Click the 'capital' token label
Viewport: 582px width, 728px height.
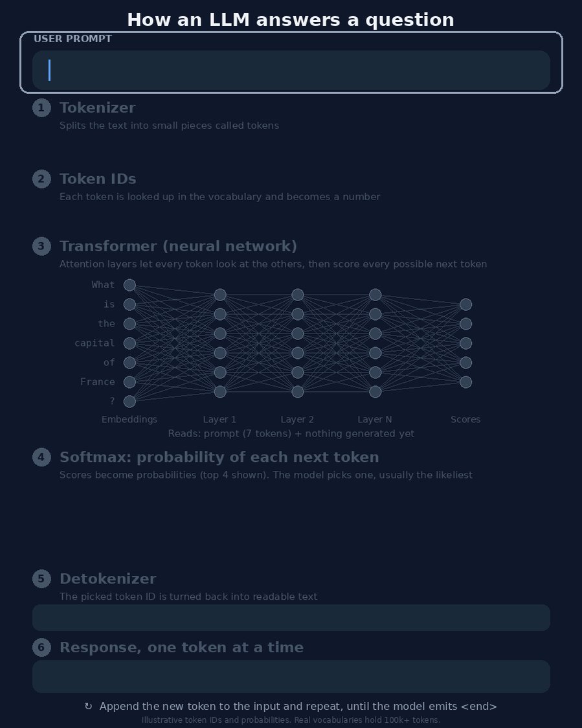pos(95,343)
